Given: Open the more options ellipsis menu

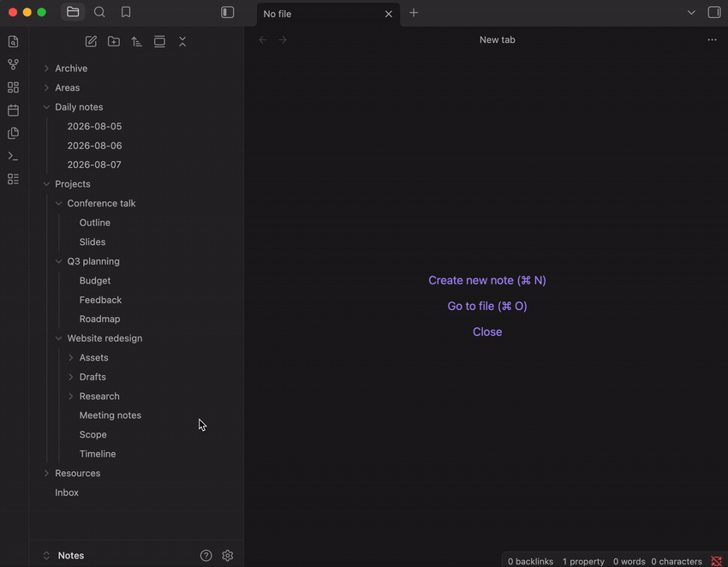Looking at the screenshot, I should point(713,40).
